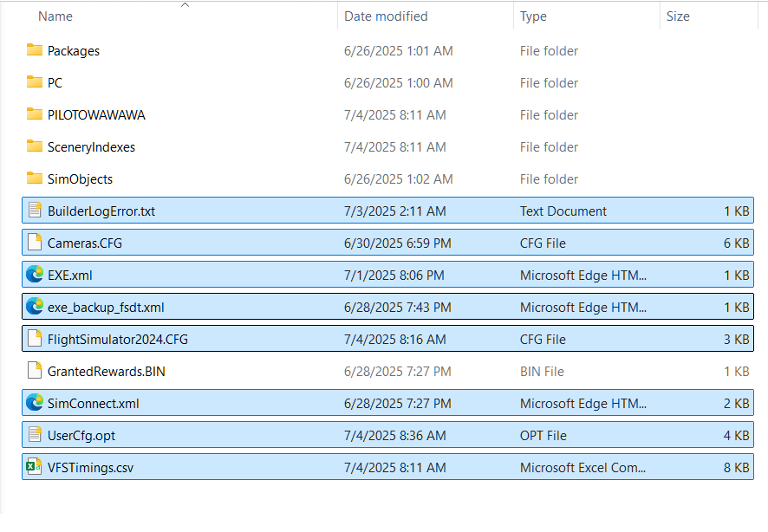The height and width of the screenshot is (532, 768).
Task: Select the PC folder name
Action: [55, 82]
